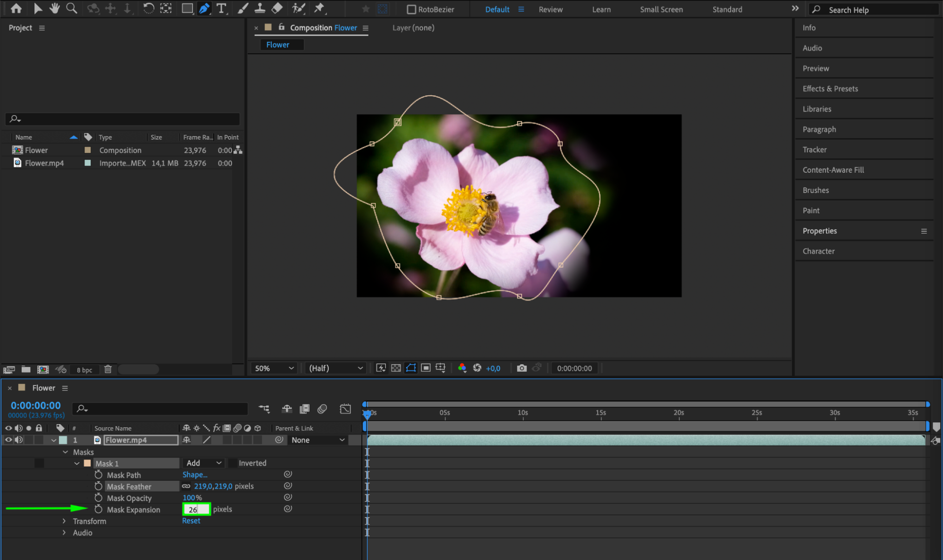Image resolution: width=943 pixels, height=560 pixels.
Task: Select the Zoom magnifier tool
Action: point(72,8)
